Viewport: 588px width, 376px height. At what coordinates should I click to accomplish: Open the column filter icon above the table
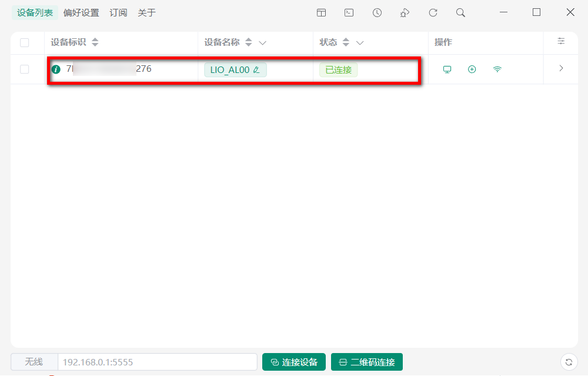[x=561, y=42]
